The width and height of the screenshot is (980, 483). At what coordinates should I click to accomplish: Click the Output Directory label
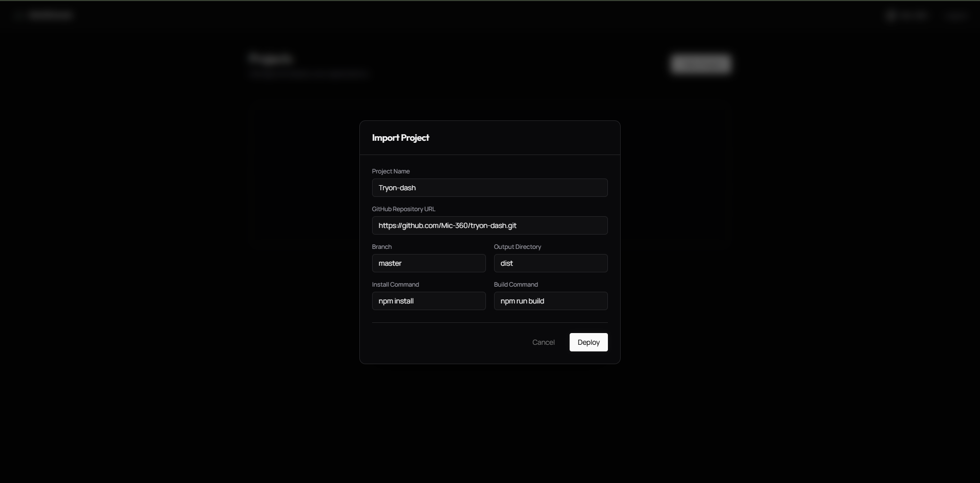(517, 247)
